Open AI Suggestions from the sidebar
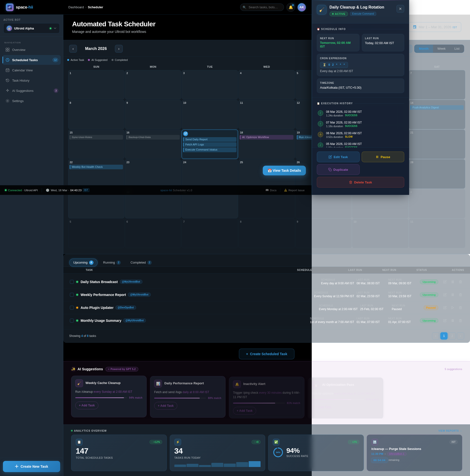470x476 pixels. coord(23,91)
